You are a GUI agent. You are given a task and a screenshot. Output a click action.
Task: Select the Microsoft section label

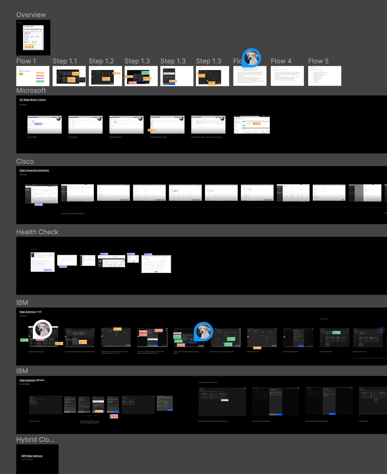[31, 91]
